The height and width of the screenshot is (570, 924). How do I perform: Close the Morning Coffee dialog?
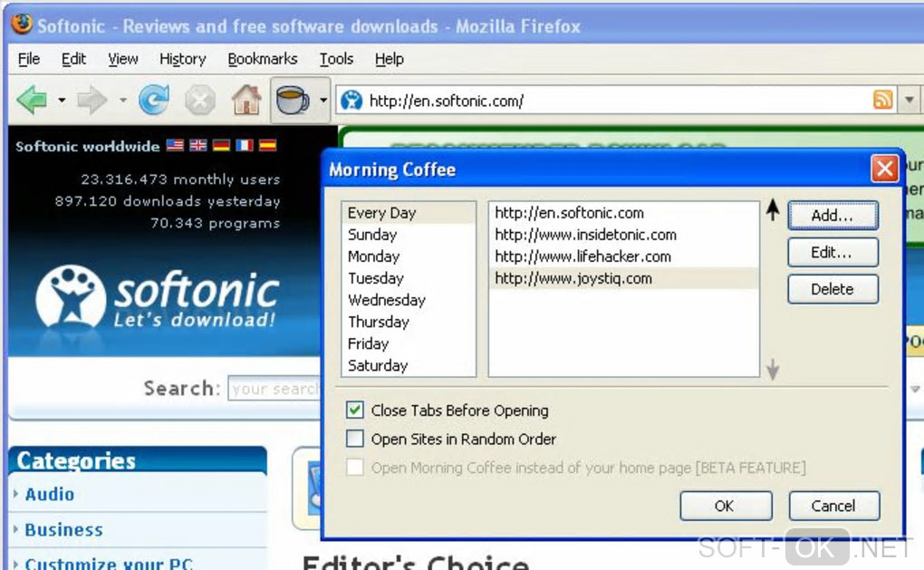click(884, 169)
